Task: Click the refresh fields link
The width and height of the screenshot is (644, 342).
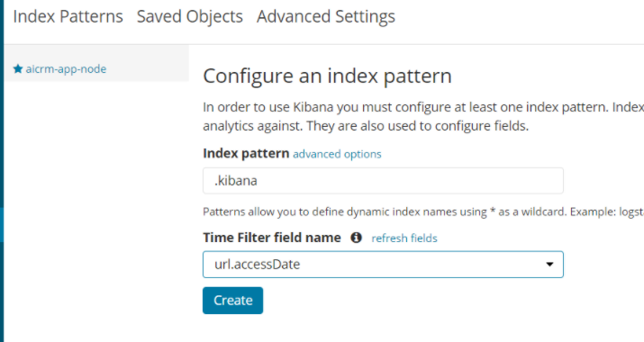Action: 404,238
